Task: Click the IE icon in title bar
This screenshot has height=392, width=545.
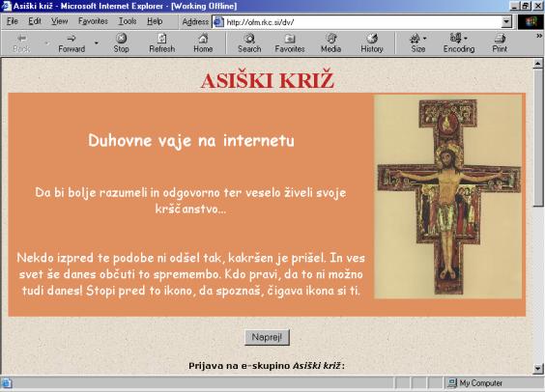Action: pos(6,6)
